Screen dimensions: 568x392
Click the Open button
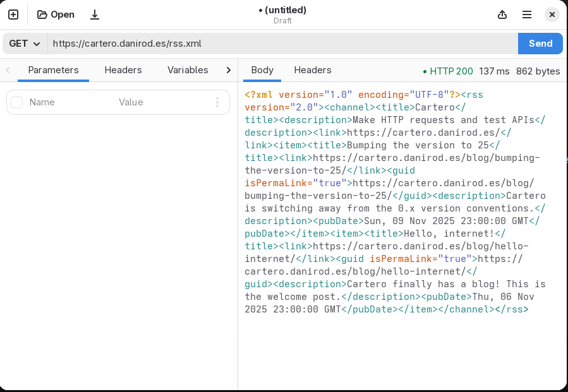point(56,14)
